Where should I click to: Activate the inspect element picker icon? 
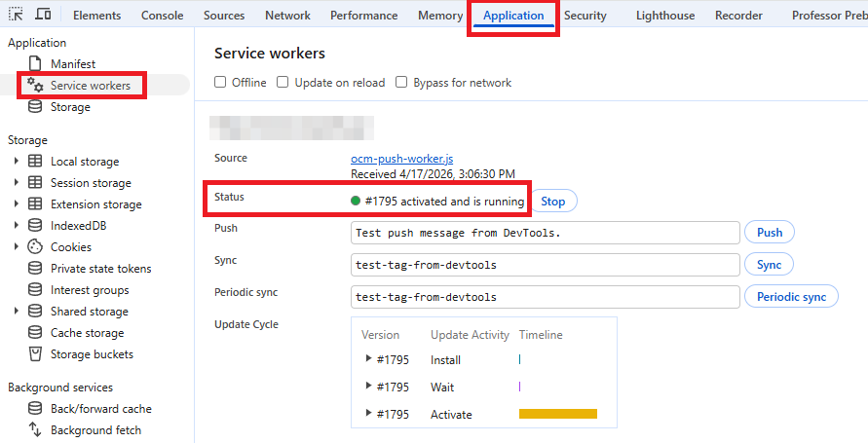(16, 15)
